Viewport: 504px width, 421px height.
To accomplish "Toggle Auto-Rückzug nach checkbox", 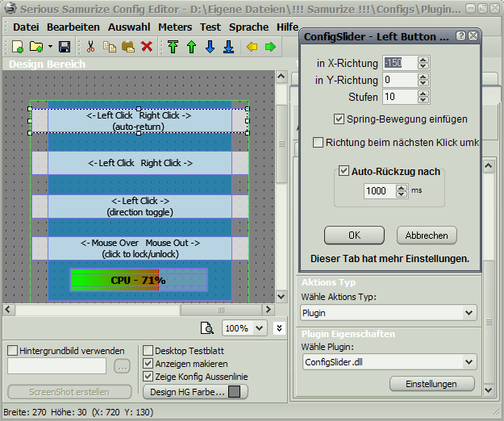I will (344, 171).
